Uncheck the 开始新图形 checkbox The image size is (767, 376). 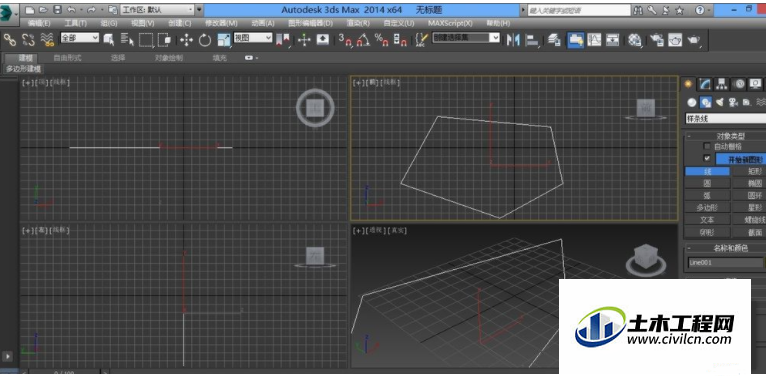[706, 158]
